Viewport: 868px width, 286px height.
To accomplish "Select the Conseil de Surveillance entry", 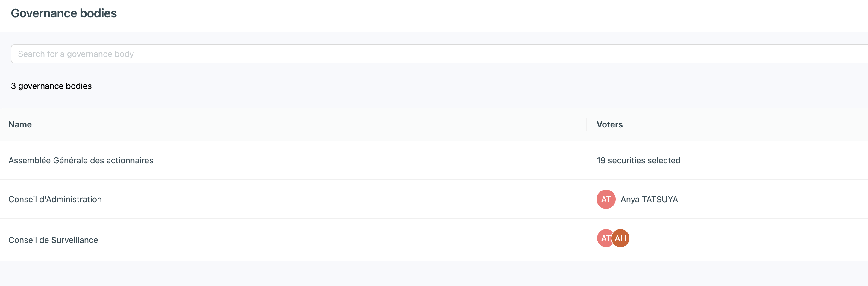I will click(x=53, y=240).
